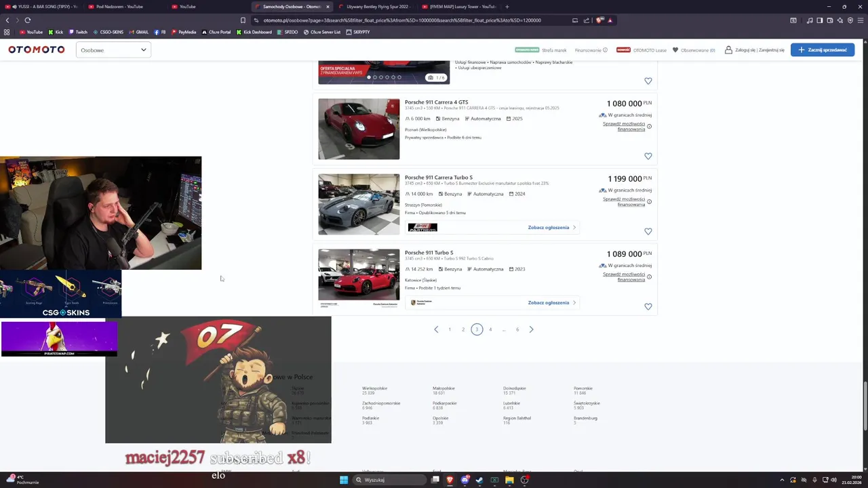Viewport: 868px width, 488px height.
Task: Open the Obserwowane favorites link
Action: (x=694, y=50)
